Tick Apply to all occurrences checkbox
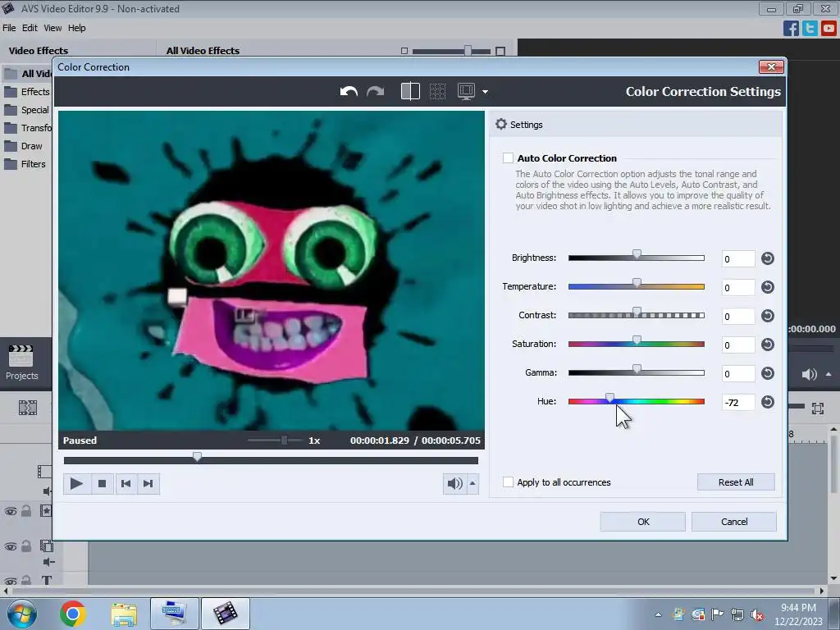The width and height of the screenshot is (840, 630). point(508,482)
